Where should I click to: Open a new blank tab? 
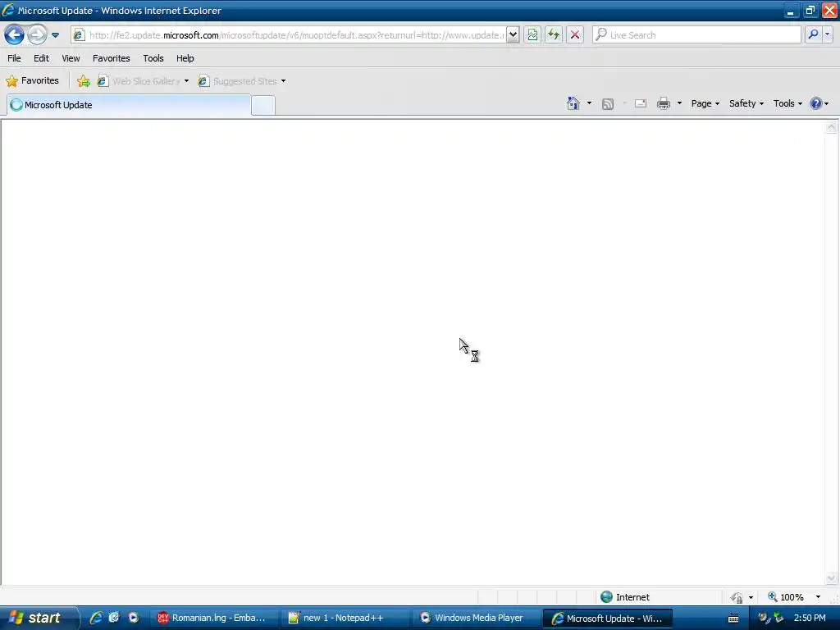point(263,106)
